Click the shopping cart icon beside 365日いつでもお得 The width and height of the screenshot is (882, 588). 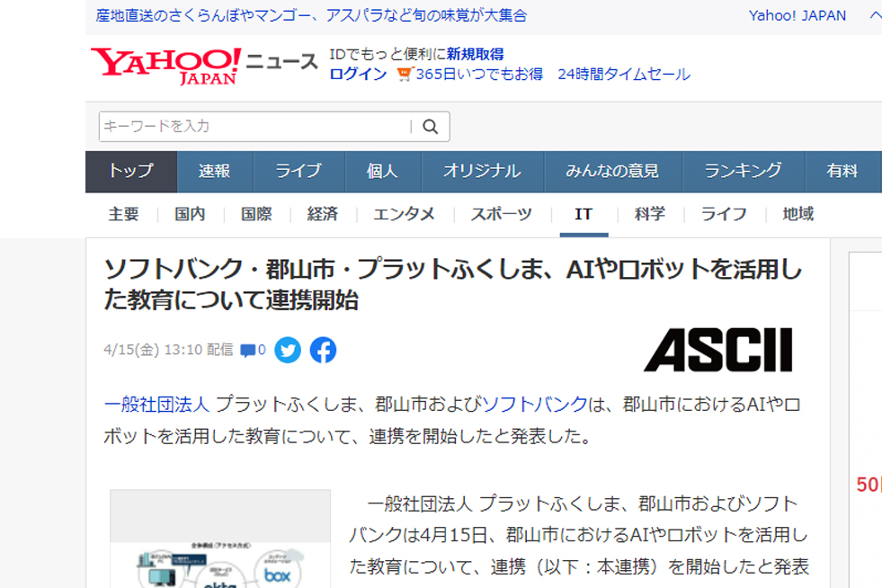[405, 75]
